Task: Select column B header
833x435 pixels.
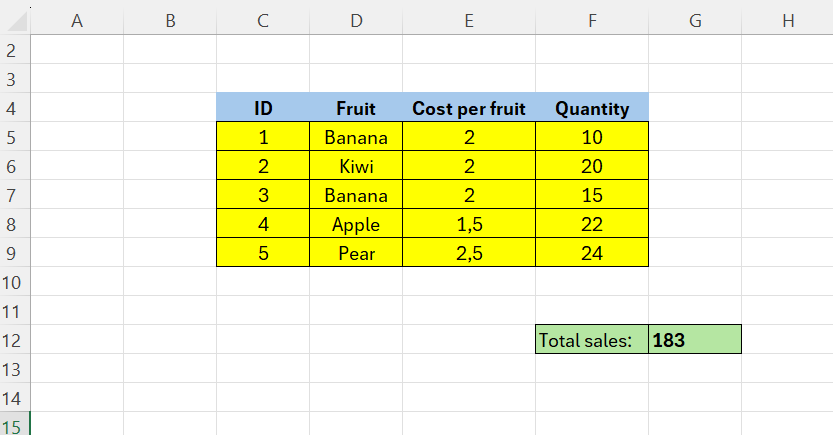Action: (170, 19)
